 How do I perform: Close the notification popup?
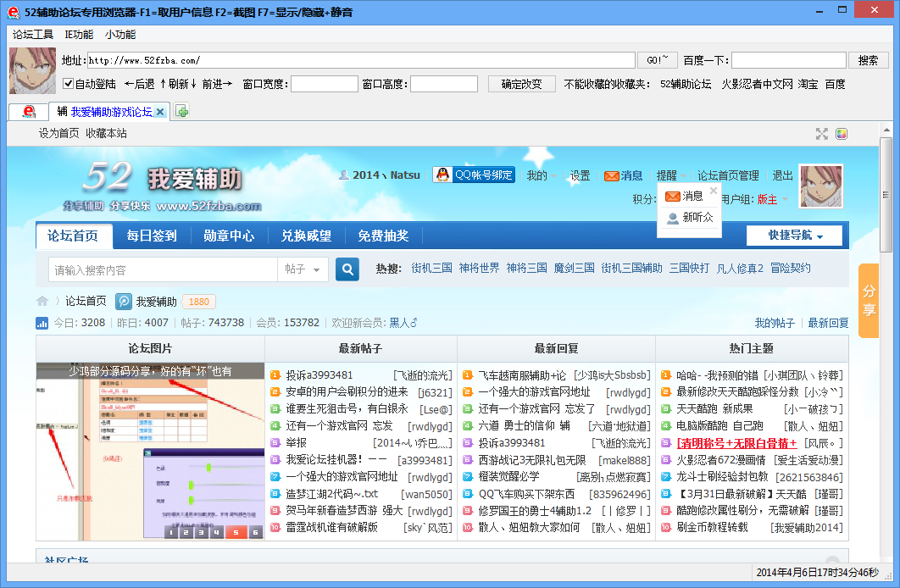pyautogui.click(x=714, y=191)
